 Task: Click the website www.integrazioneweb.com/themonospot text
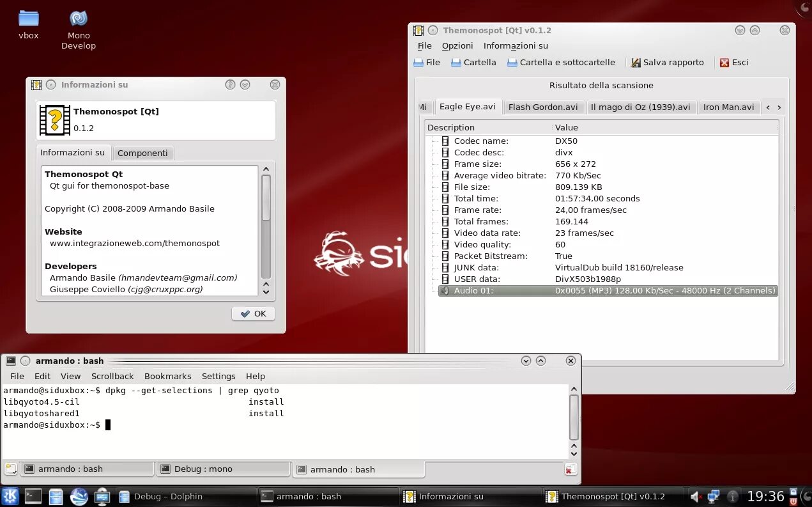click(135, 243)
